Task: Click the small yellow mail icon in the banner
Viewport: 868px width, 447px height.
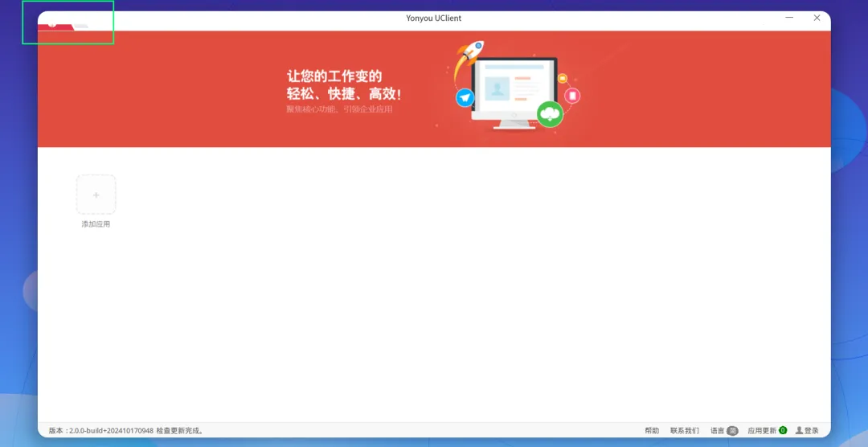Action: point(563,79)
